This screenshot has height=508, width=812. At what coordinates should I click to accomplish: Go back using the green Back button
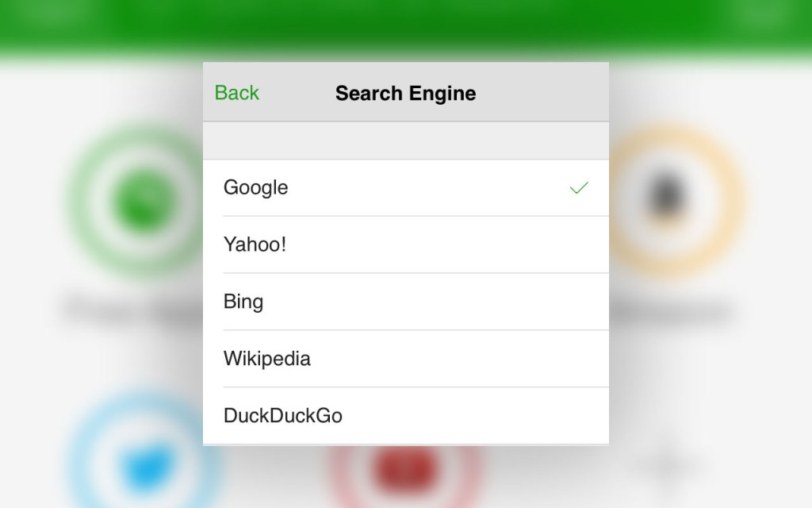(x=236, y=93)
